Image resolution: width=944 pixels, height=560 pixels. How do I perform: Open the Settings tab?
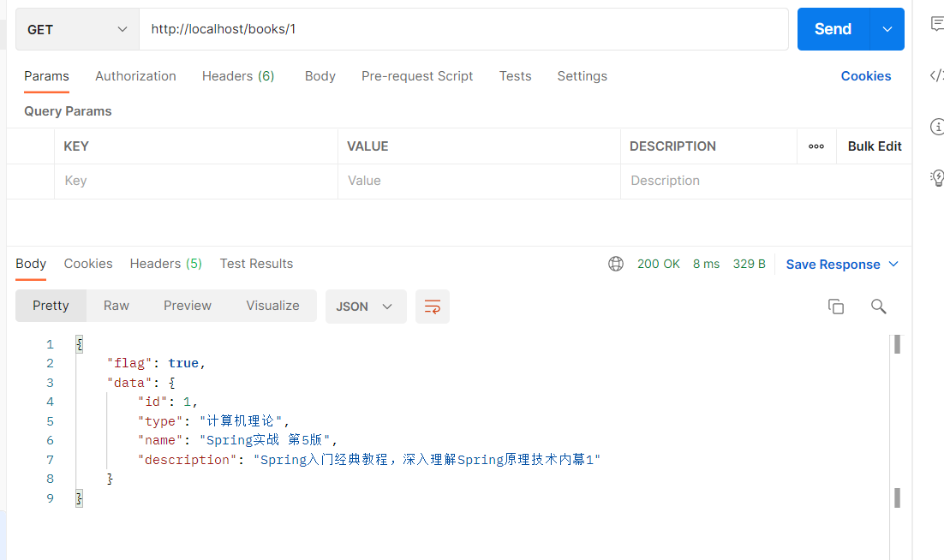click(x=582, y=76)
